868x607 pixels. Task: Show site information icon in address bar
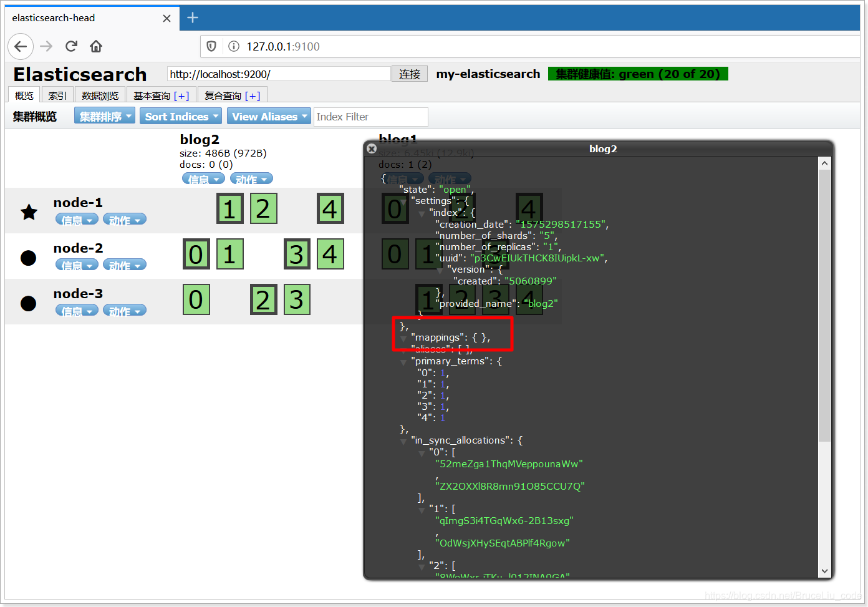pyautogui.click(x=234, y=46)
